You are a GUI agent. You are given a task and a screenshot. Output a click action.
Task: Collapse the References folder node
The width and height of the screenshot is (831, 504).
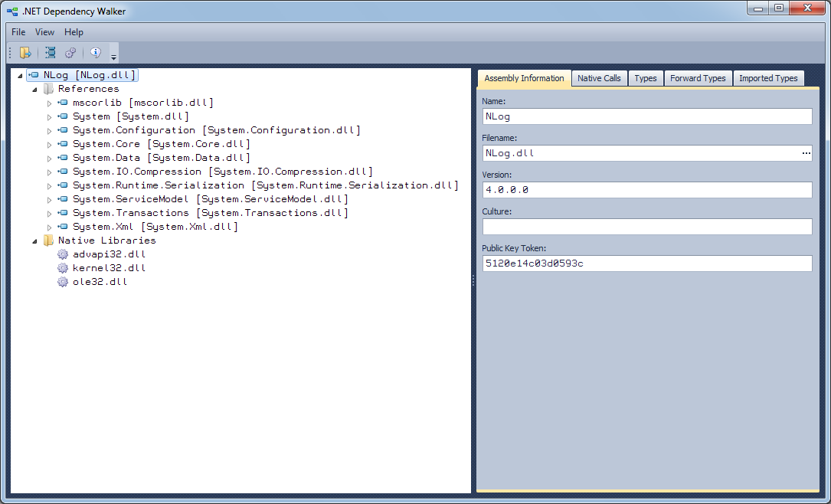coord(35,90)
